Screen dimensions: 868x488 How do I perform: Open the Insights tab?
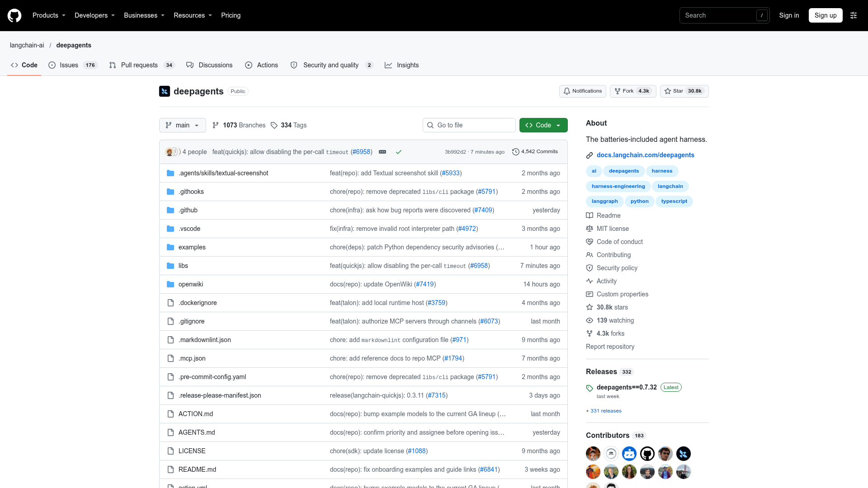coord(401,65)
